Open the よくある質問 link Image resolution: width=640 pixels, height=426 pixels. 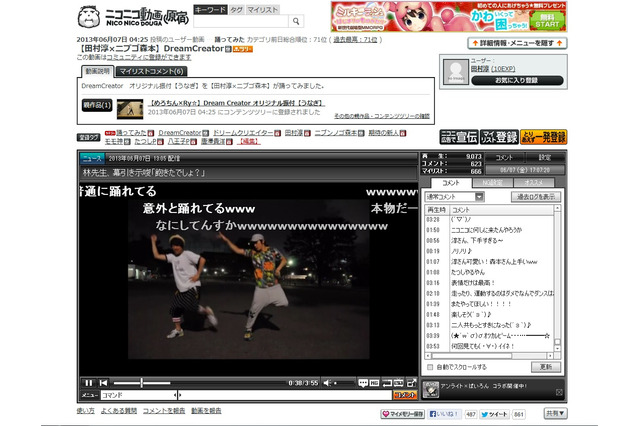pyautogui.click(x=119, y=411)
